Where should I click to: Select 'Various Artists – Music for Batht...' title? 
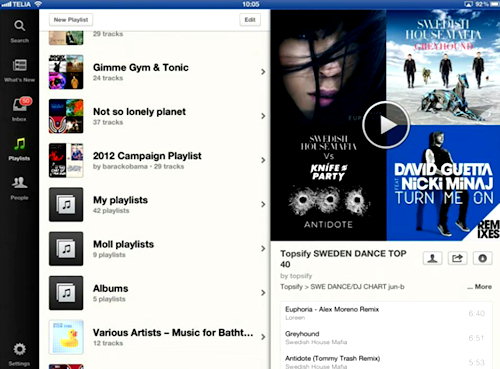pos(173,333)
